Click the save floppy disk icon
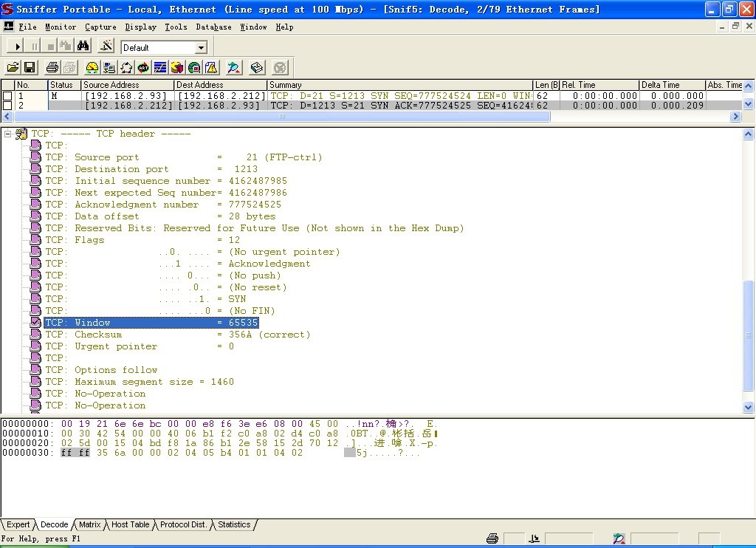 (x=30, y=67)
